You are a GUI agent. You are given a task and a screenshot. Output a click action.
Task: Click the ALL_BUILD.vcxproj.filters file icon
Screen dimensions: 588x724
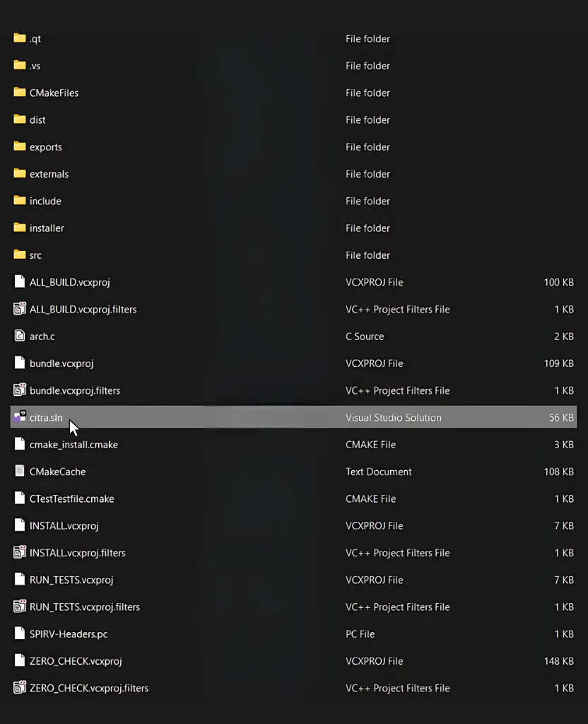pyautogui.click(x=20, y=309)
